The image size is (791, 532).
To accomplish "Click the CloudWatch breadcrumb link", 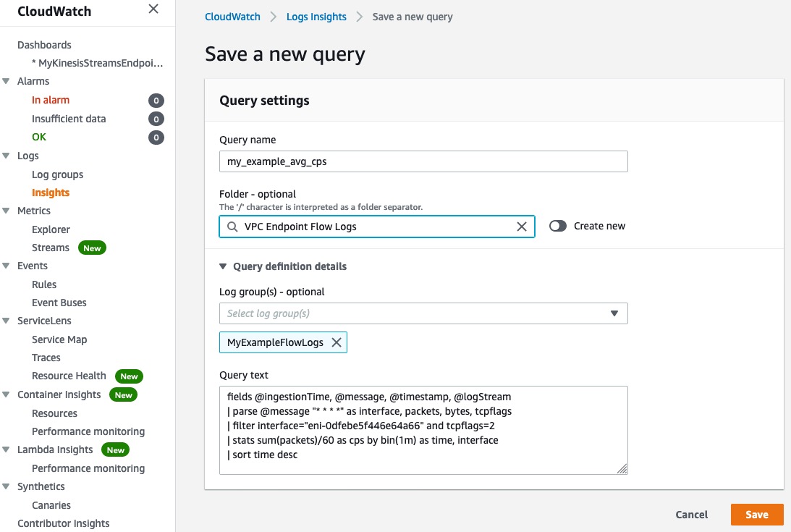I will click(x=232, y=17).
